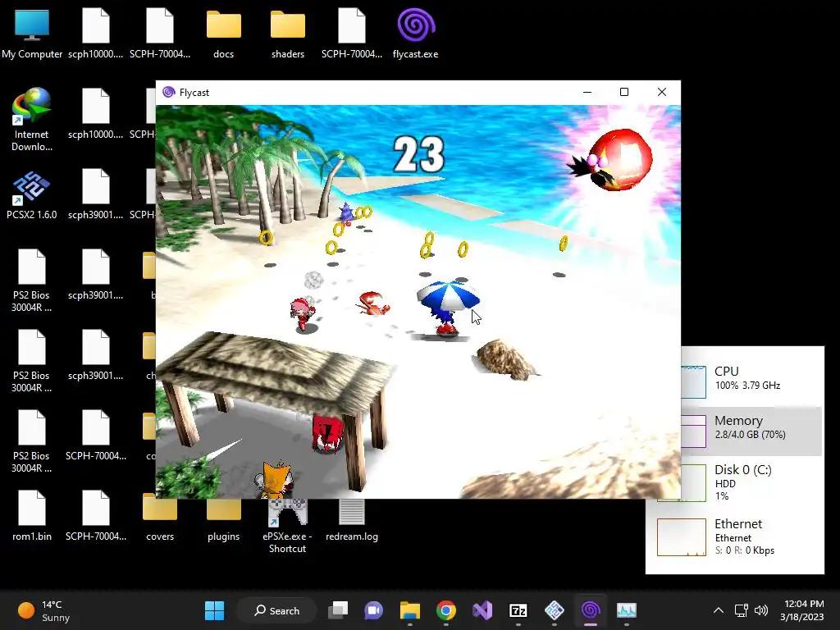Click the Flycast logo in the title bar
This screenshot has width=840, height=630.
pos(169,92)
